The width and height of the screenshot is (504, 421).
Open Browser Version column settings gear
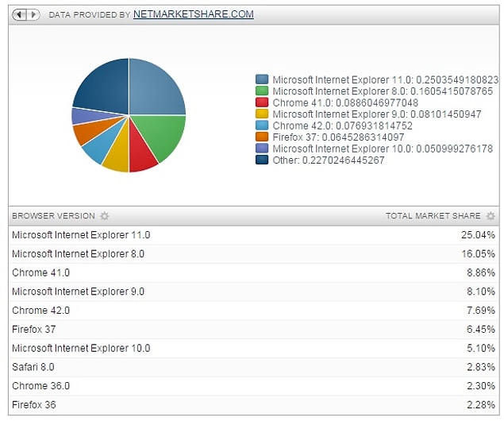(105, 216)
